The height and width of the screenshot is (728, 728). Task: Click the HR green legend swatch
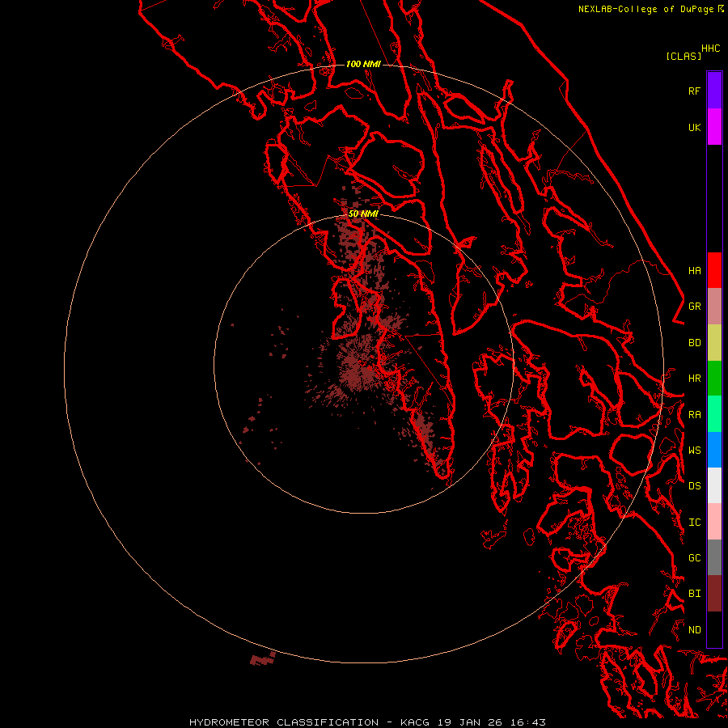(x=714, y=379)
